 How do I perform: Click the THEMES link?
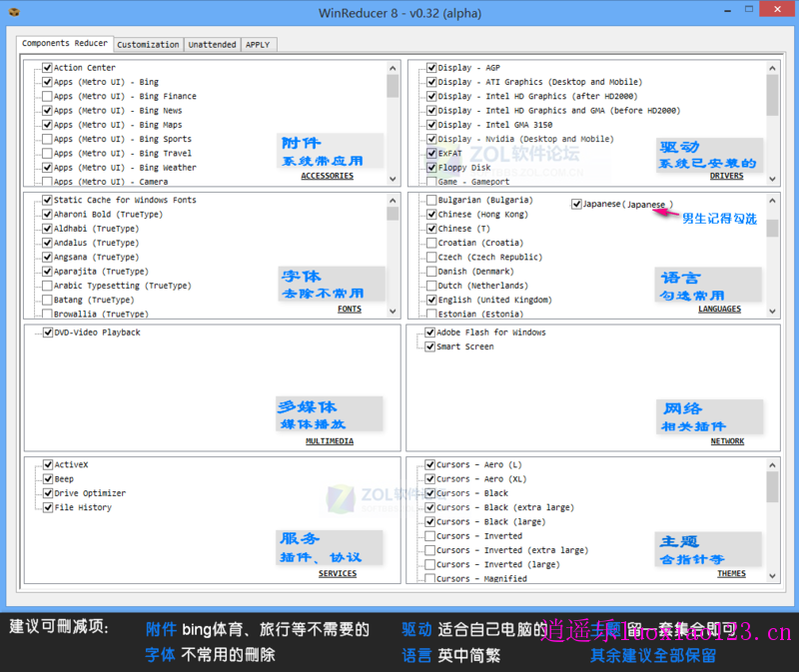[x=731, y=574]
